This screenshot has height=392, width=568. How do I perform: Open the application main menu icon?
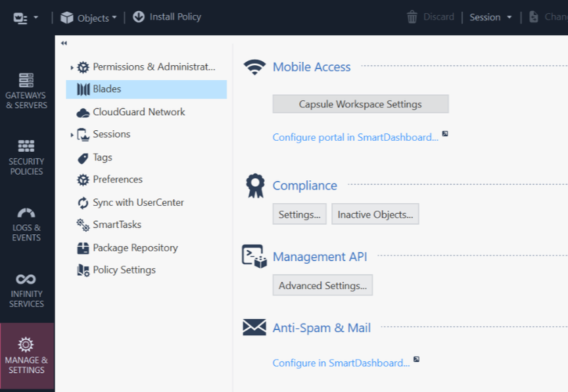tap(20, 18)
